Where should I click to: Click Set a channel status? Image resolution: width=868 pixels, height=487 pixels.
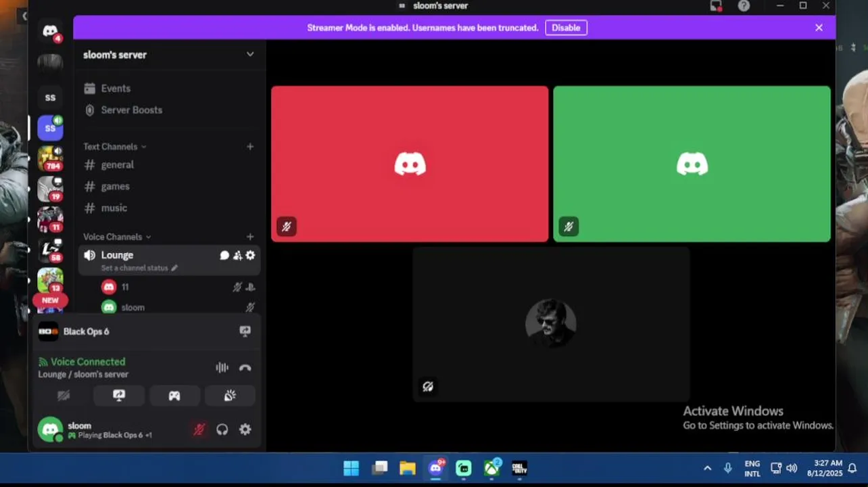(x=139, y=269)
